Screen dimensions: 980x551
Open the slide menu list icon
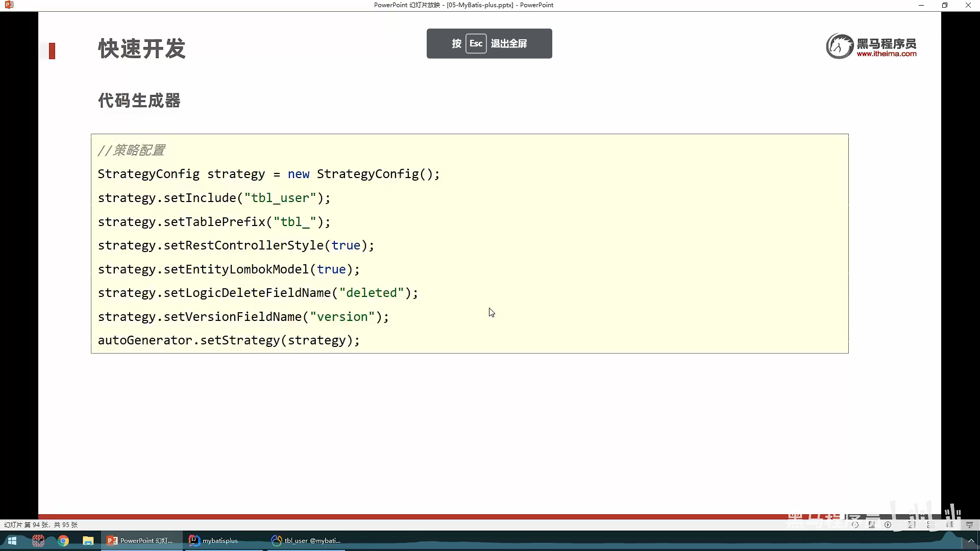pos(872,524)
